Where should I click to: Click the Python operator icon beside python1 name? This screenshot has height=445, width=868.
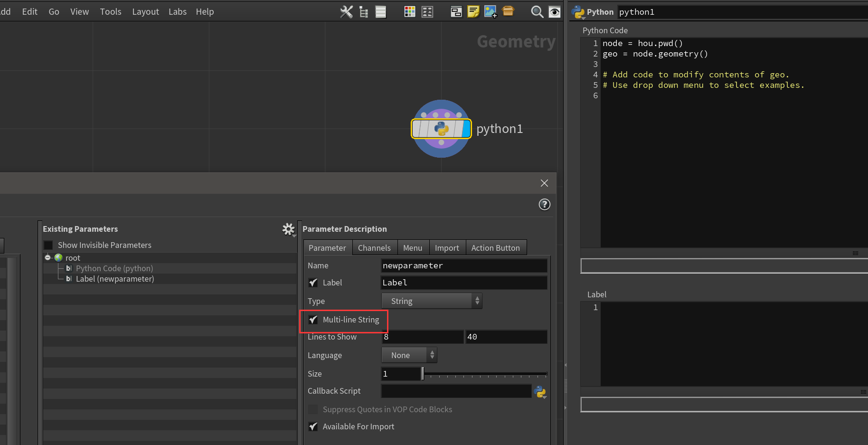point(578,12)
